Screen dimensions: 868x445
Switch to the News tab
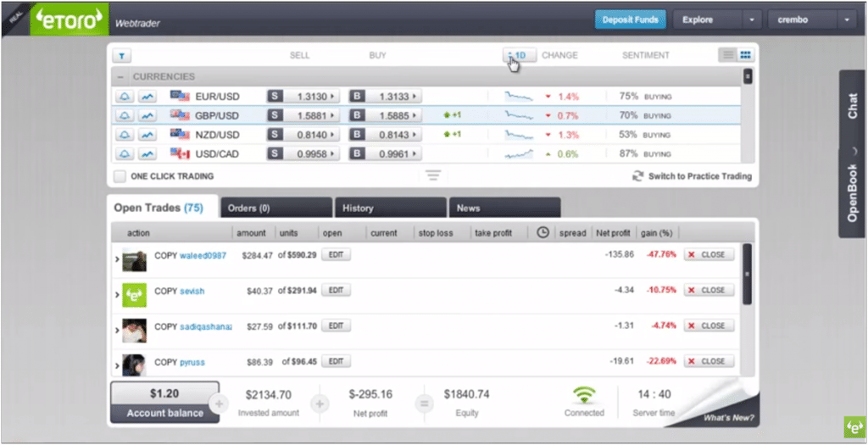(x=504, y=209)
